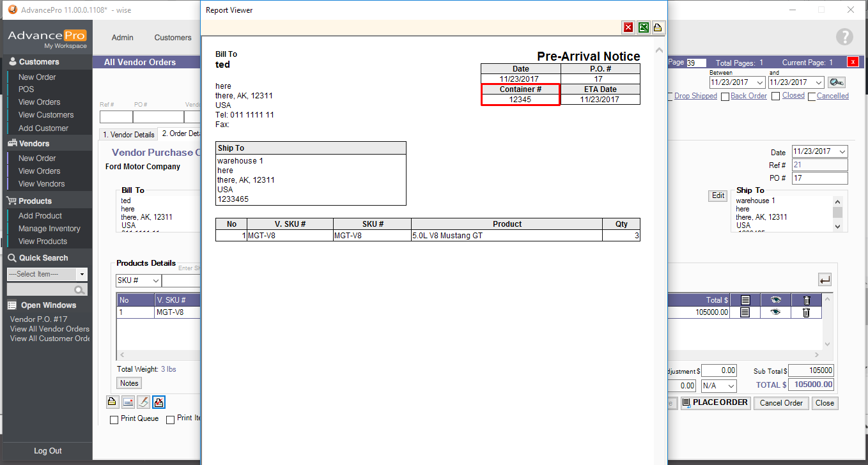View details via eye icon in product row
The image size is (868, 465).
click(775, 312)
